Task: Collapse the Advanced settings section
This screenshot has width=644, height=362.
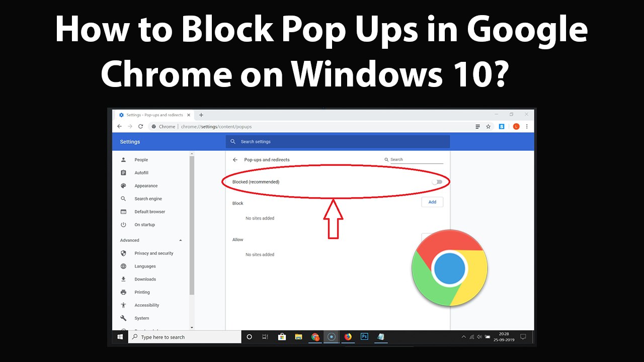Action: (x=181, y=240)
